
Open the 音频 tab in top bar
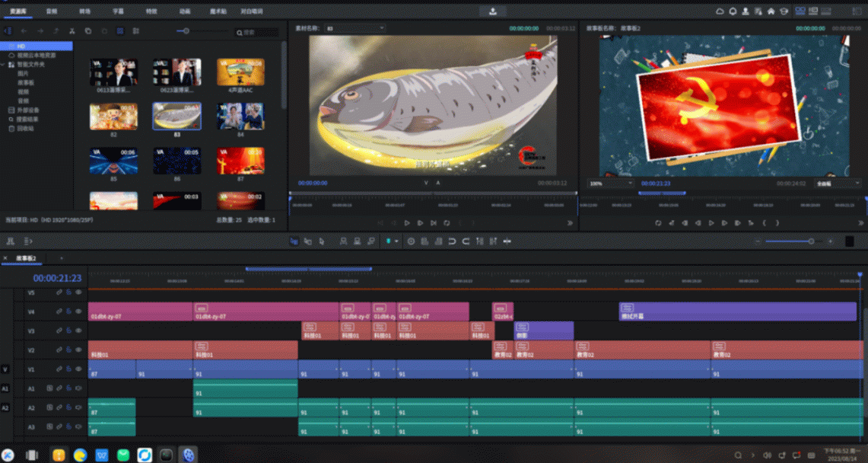pyautogui.click(x=52, y=11)
